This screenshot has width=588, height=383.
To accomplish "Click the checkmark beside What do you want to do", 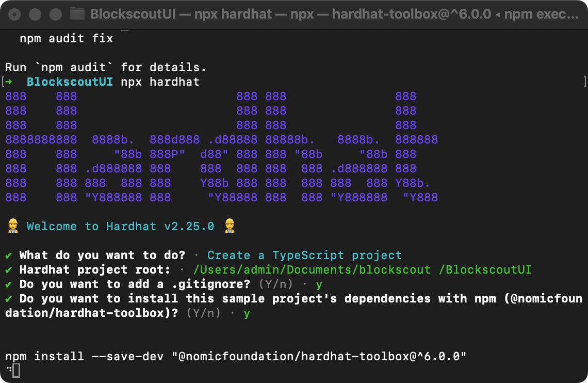I will (x=9, y=255).
